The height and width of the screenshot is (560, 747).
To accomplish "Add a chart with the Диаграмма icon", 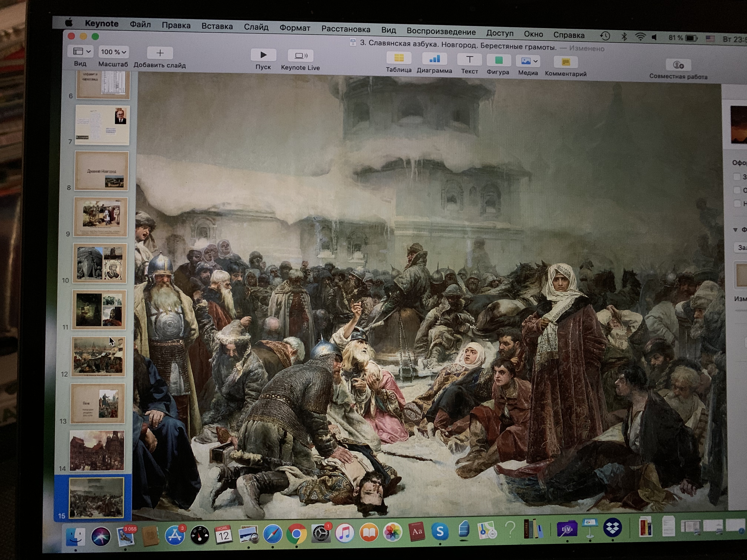I will pyautogui.click(x=434, y=59).
